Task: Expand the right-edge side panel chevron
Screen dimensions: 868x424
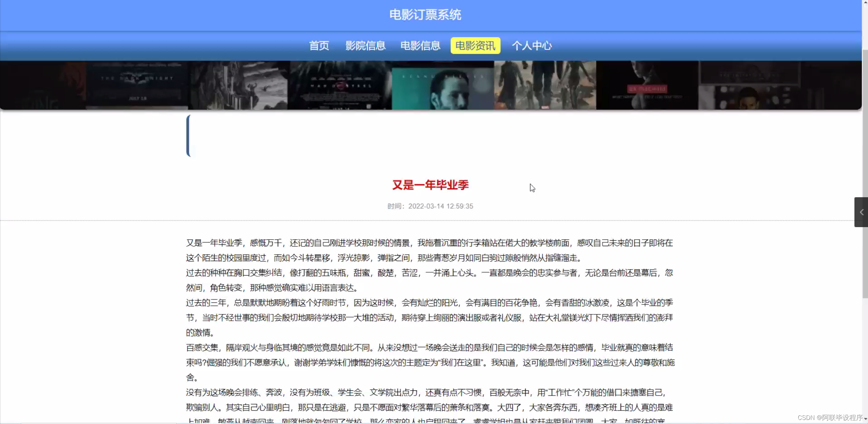Action: click(861, 212)
